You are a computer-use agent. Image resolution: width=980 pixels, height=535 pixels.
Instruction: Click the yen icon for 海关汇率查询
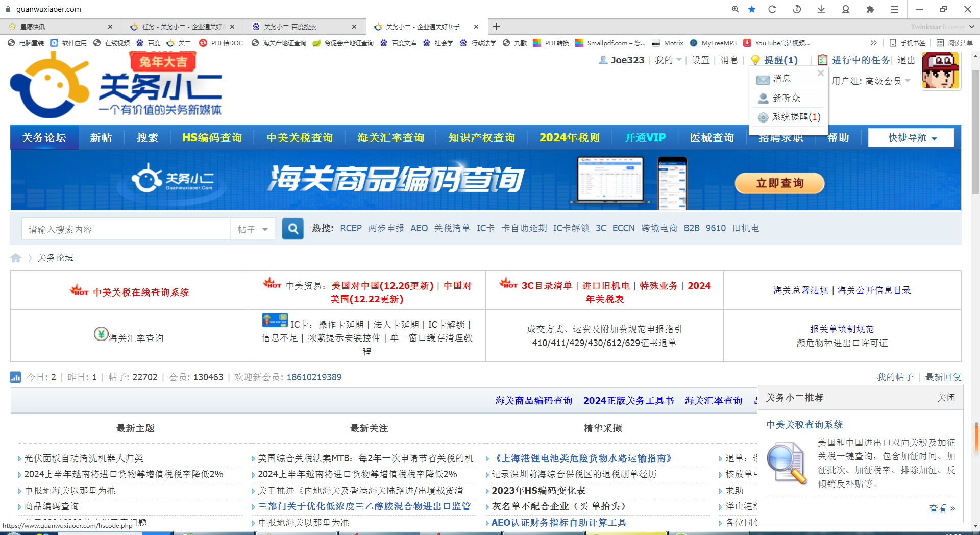(x=101, y=334)
